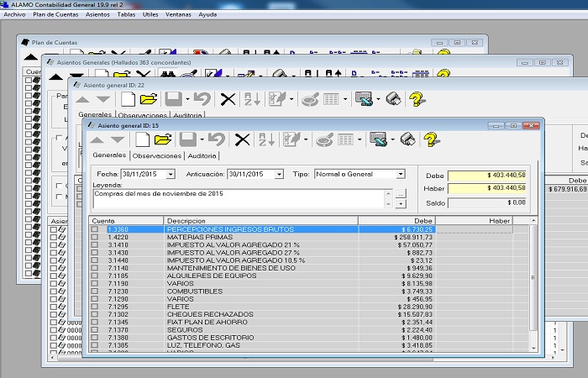Image resolution: width=588 pixels, height=378 pixels.
Task: Switch to Auditoria tab in Asiento ID: 15
Action: [202, 155]
